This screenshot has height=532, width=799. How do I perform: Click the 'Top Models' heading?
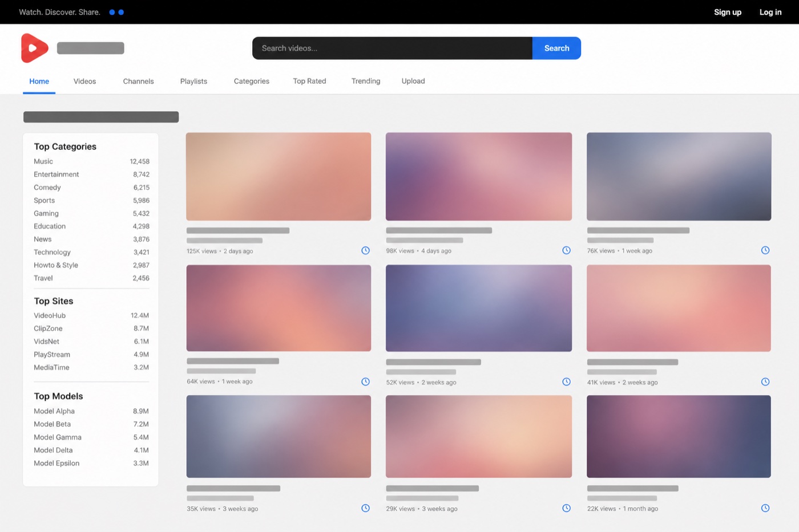click(58, 396)
